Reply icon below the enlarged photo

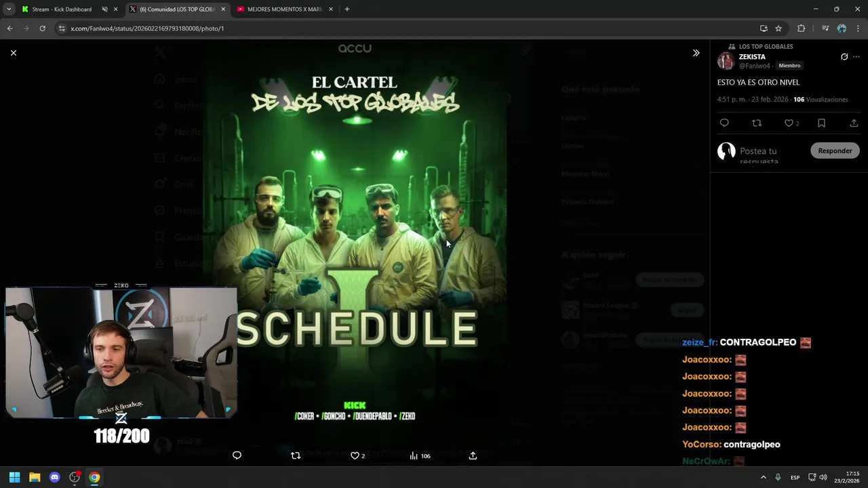237,455
